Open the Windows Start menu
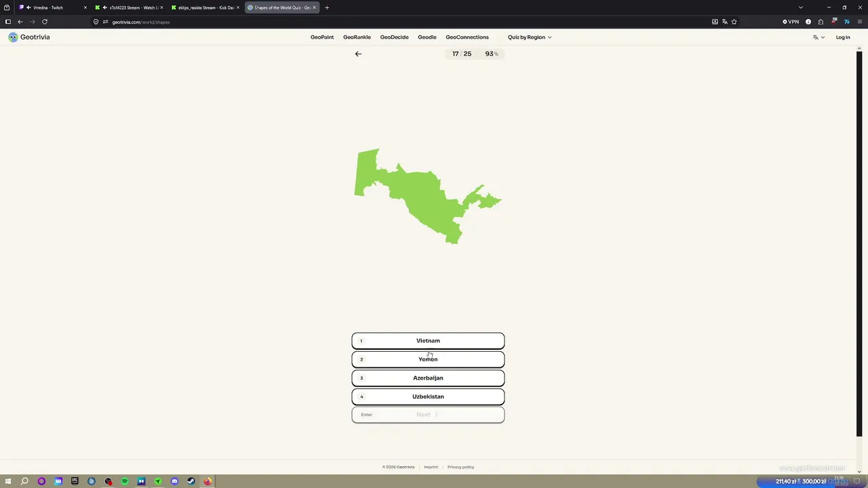Image resolution: width=868 pixels, height=488 pixels. (8, 481)
